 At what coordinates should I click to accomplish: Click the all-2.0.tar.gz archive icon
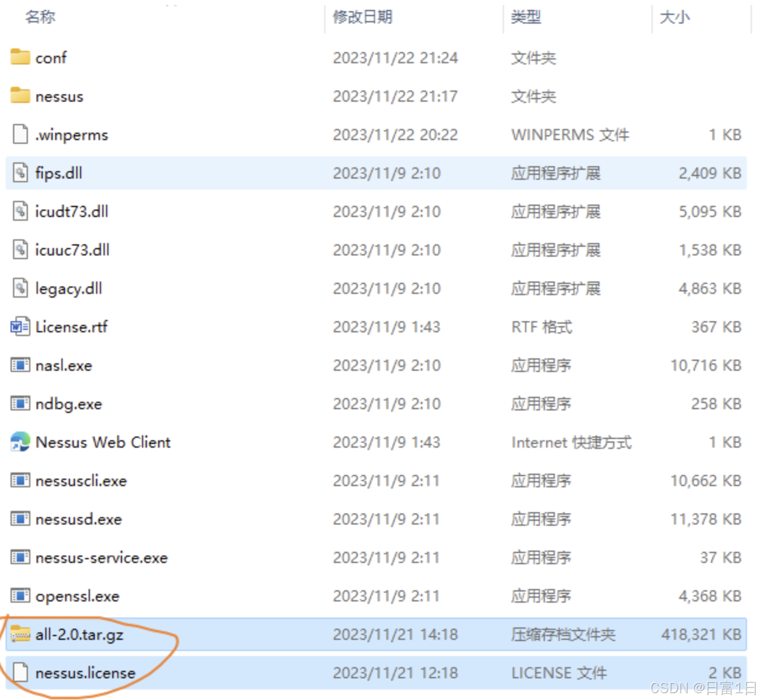click(20, 634)
